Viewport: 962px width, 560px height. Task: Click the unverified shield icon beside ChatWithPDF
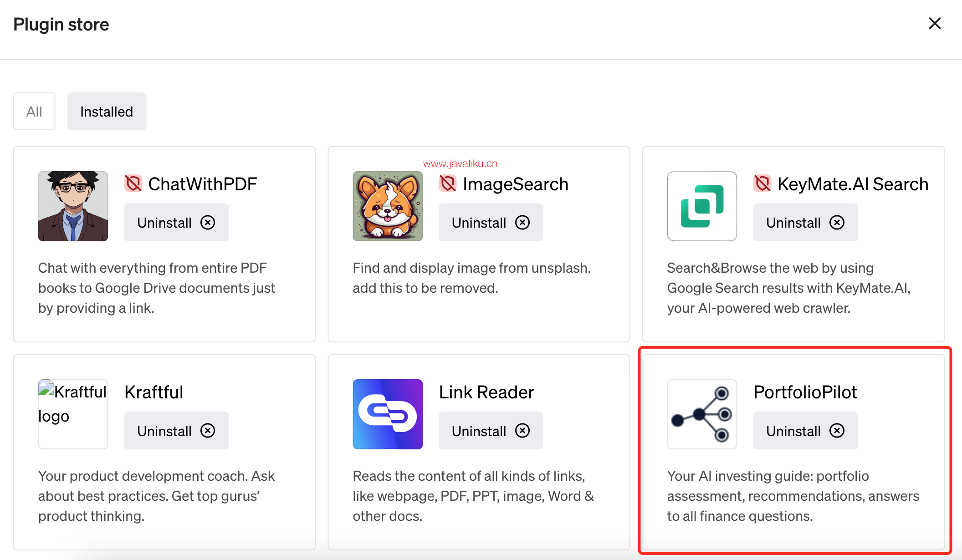tap(133, 184)
